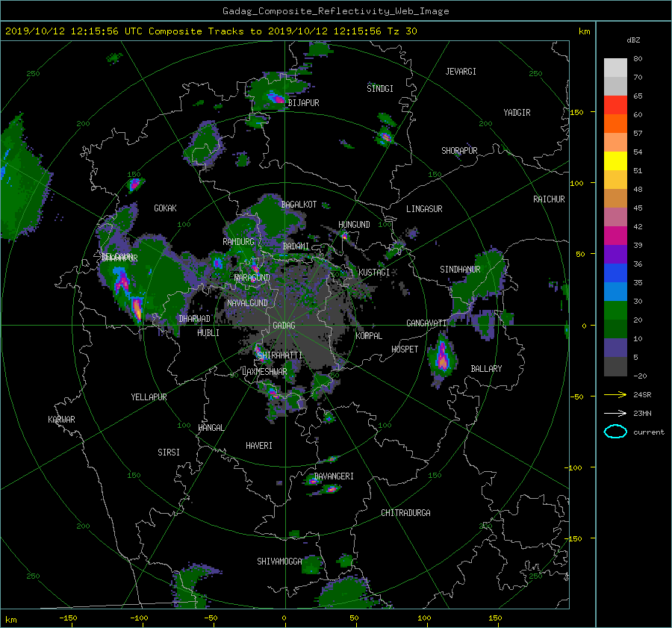This screenshot has height=628, width=672.
Task: Click the storm cell beside BIJAPUR label
Action: coord(276,98)
